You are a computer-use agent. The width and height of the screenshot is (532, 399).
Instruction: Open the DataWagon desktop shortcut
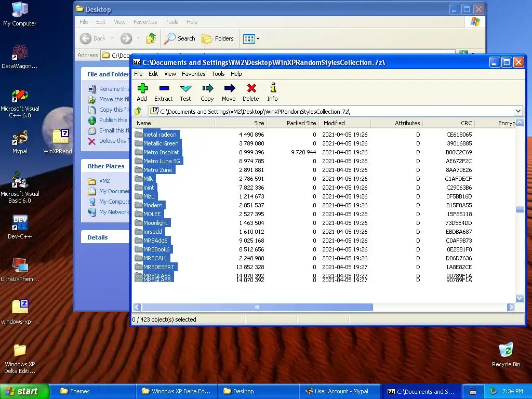coord(20,57)
